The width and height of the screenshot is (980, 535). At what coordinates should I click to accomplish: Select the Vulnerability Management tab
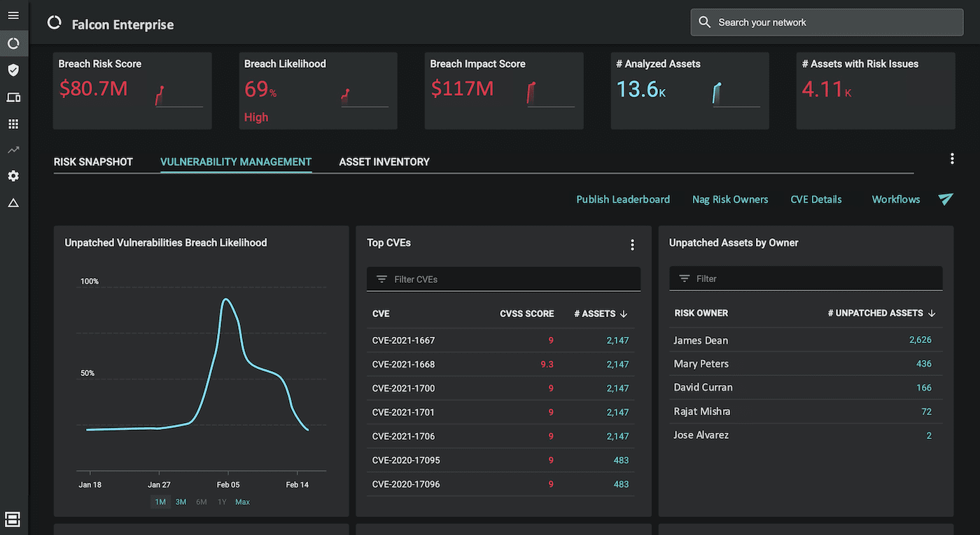(236, 162)
